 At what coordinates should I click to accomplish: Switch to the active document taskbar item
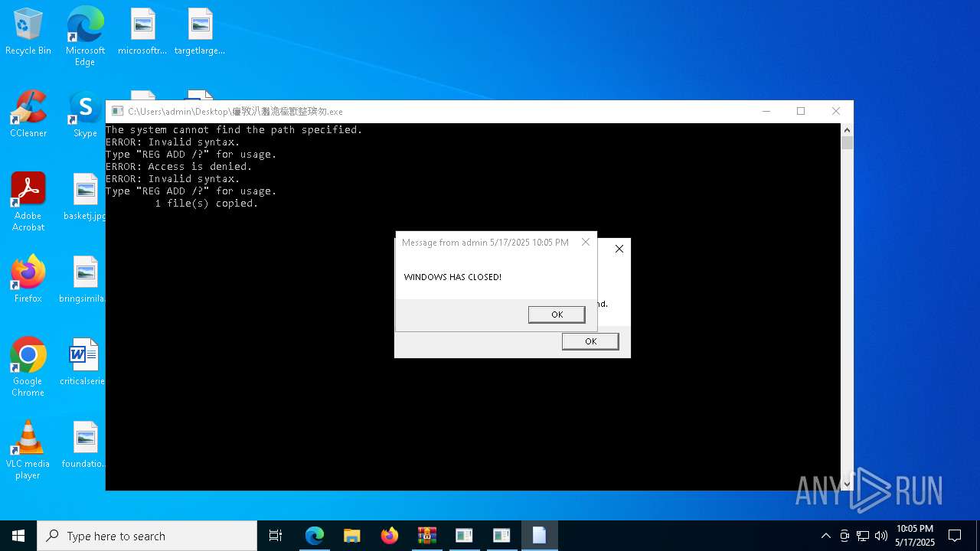(539, 536)
